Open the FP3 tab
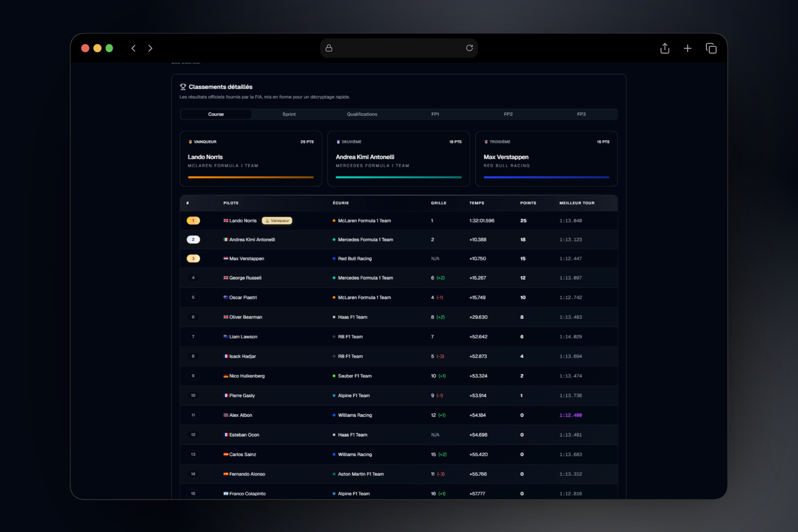 point(581,114)
